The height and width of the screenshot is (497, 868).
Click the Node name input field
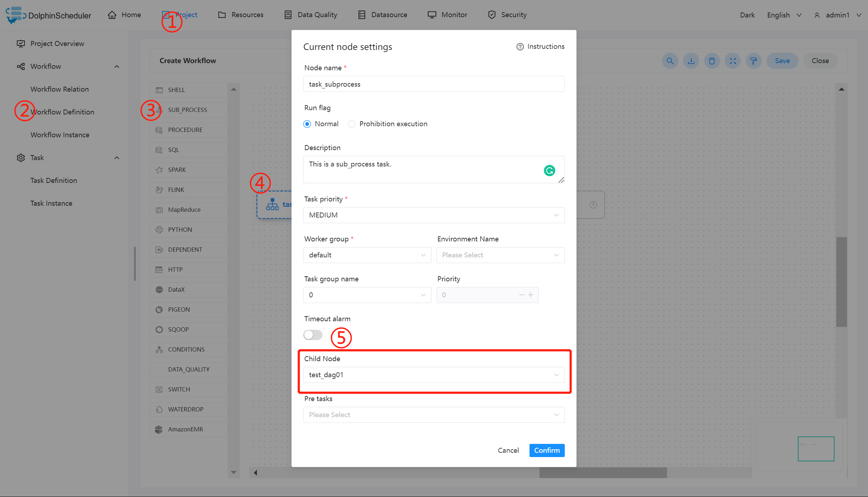pos(433,84)
